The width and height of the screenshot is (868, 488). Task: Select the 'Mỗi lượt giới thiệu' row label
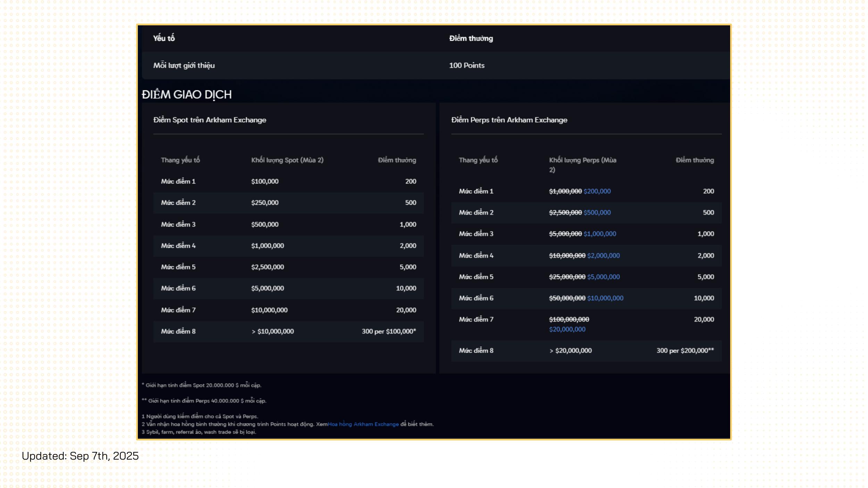pyautogui.click(x=184, y=65)
